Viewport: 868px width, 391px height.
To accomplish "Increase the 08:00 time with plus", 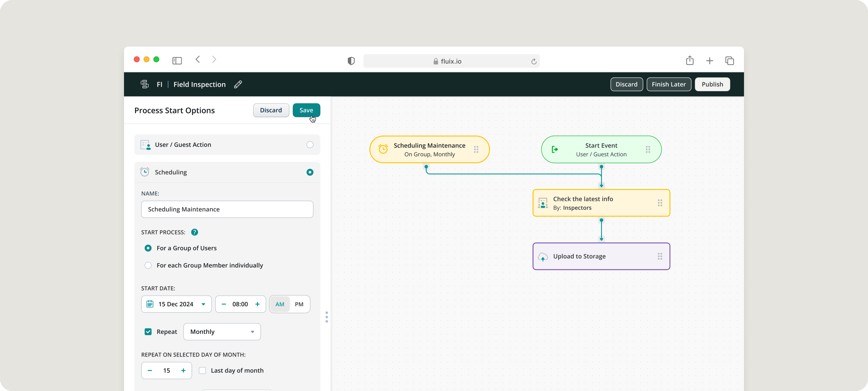I will [257, 304].
